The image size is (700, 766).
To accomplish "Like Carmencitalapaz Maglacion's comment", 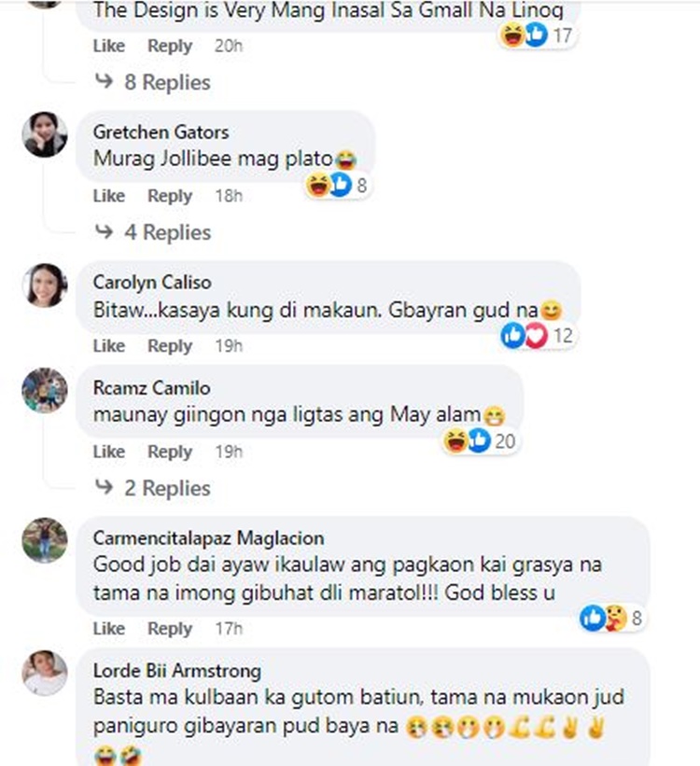I will point(109,629).
